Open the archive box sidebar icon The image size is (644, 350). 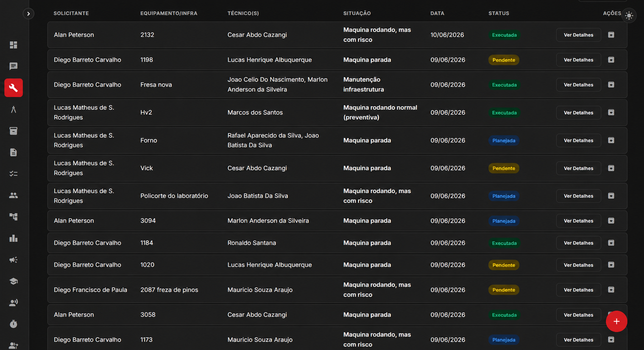click(14, 131)
